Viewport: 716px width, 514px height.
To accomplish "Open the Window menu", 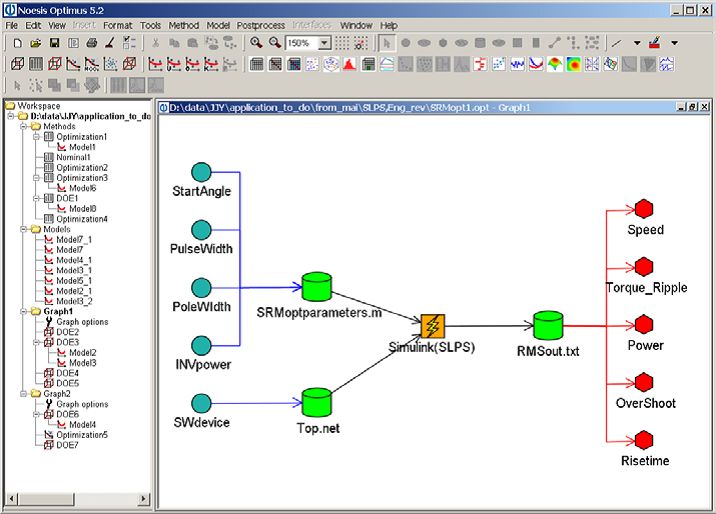I will (356, 26).
